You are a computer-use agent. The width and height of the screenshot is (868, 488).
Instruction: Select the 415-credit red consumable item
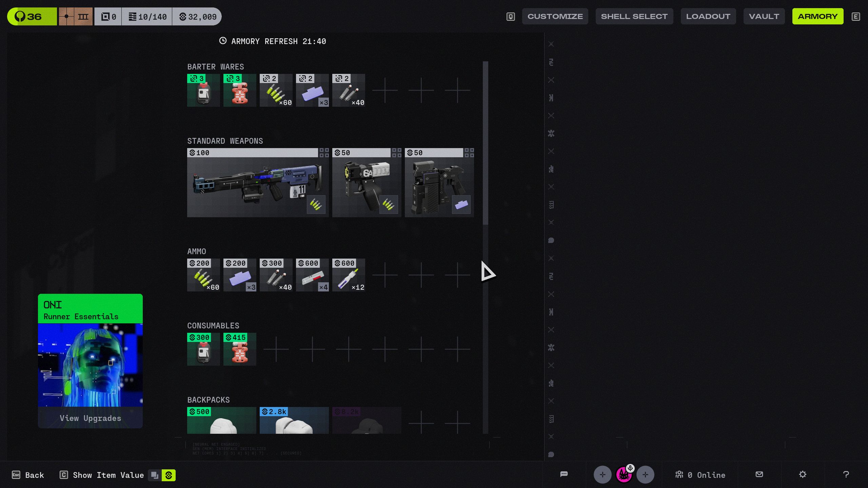(240, 349)
